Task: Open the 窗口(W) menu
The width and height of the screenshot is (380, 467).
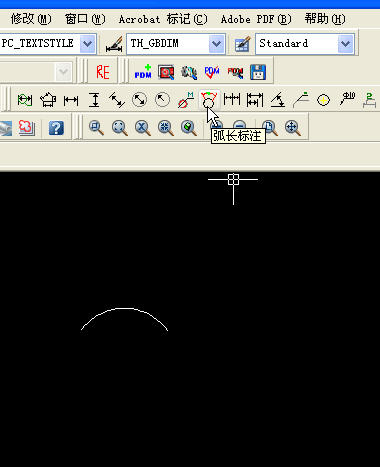Action: [85, 19]
